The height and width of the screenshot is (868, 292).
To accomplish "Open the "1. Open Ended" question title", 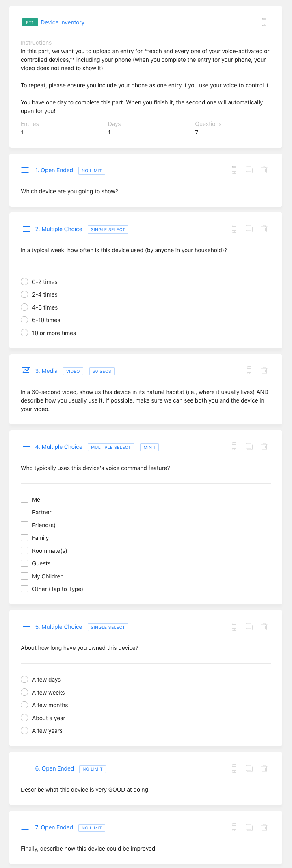I will tap(54, 170).
